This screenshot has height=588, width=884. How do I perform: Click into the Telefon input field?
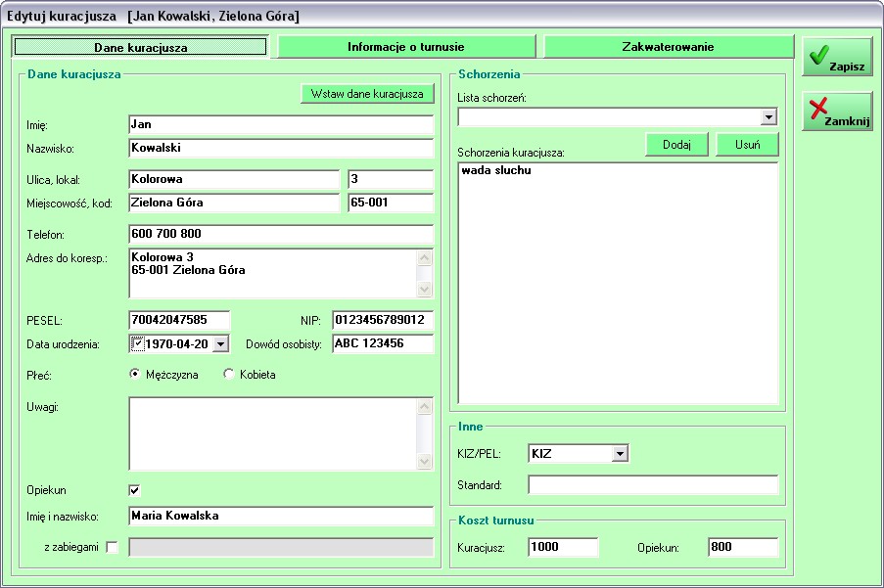280,235
